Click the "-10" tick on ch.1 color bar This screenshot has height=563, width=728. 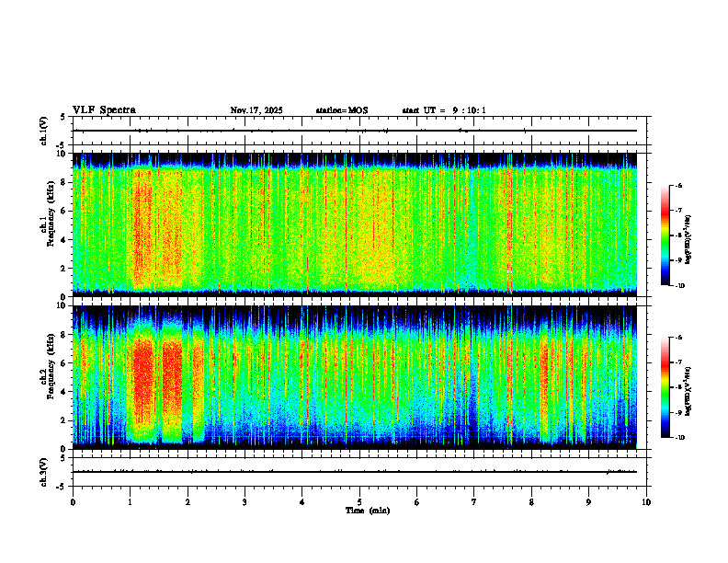point(679,285)
